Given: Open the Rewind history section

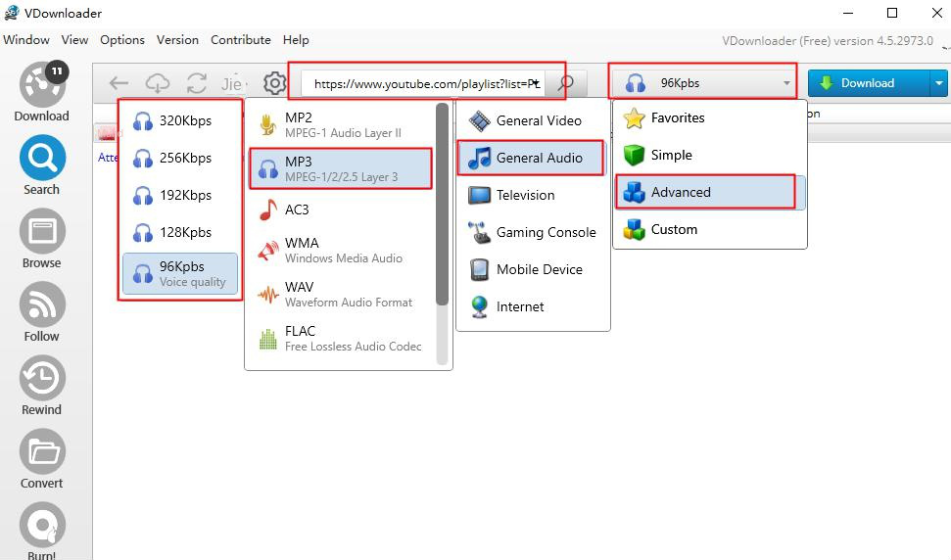Looking at the screenshot, I should pyautogui.click(x=42, y=386).
